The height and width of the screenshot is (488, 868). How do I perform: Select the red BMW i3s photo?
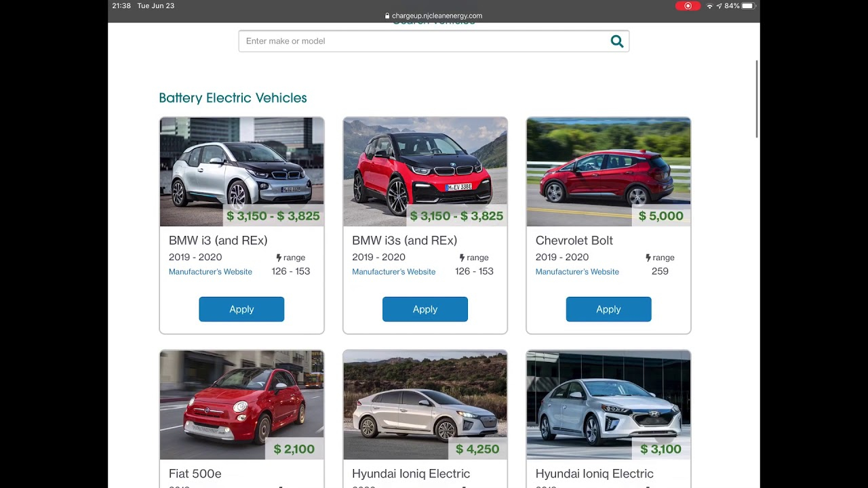tap(425, 172)
